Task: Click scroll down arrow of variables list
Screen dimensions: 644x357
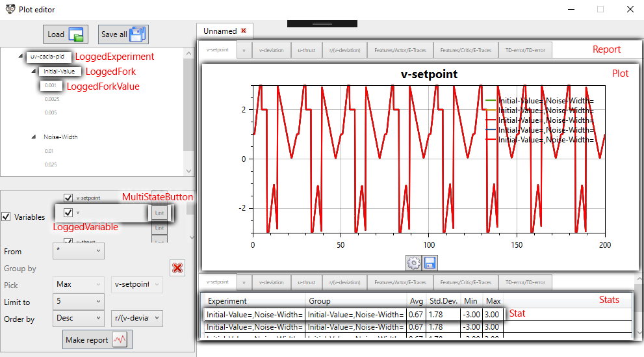Action: coord(192,237)
